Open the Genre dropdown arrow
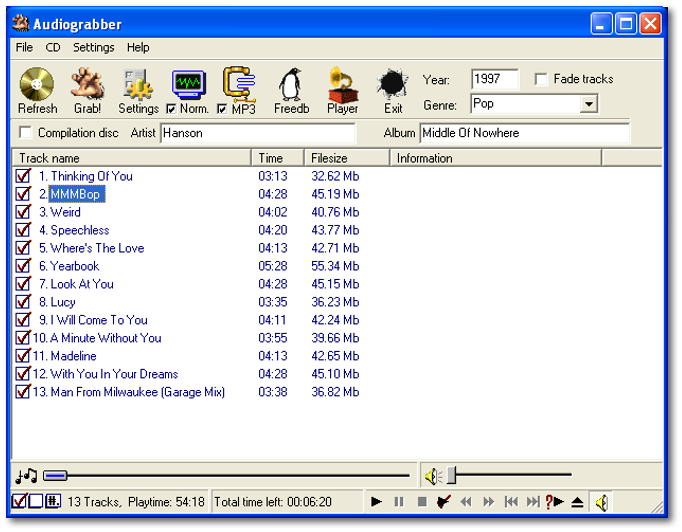Viewport: 682px width, 532px height. (589, 104)
